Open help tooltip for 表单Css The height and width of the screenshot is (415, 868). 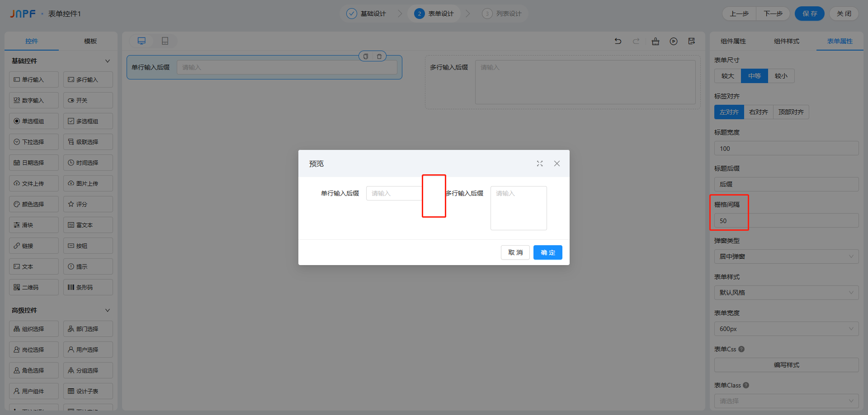click(x=741, y=349)
